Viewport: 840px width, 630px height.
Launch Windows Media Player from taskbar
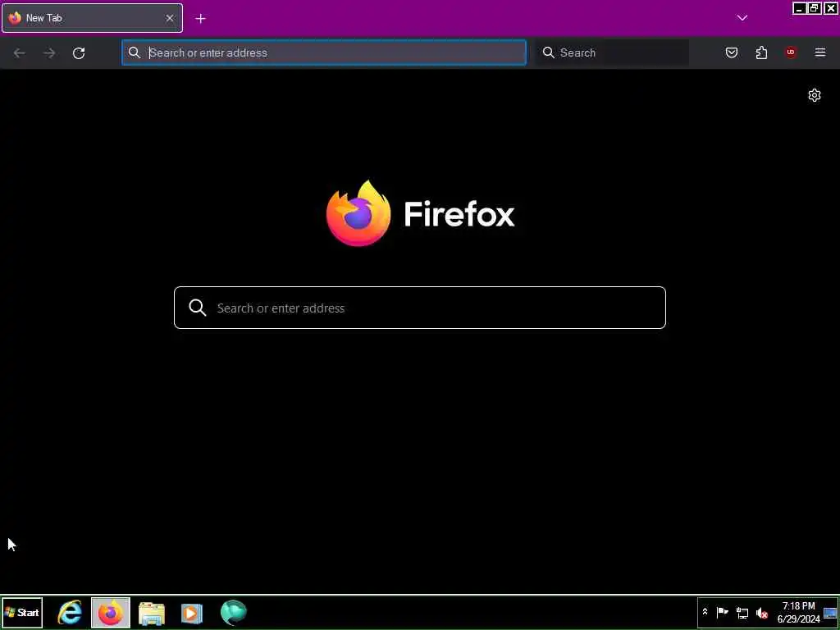(192, 614)
